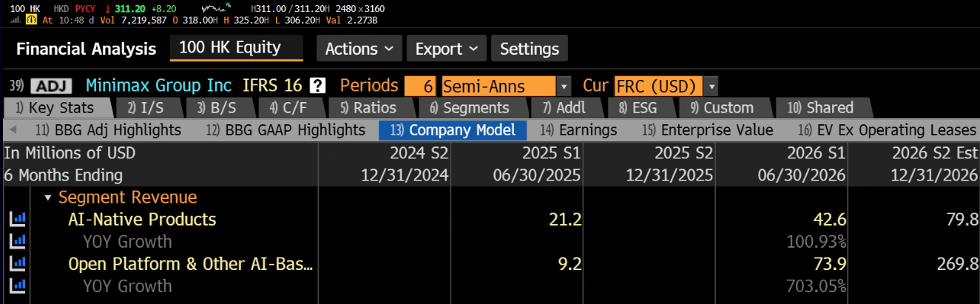
Task: Click the FRC (USD) currency field
Action: [658, 86]
